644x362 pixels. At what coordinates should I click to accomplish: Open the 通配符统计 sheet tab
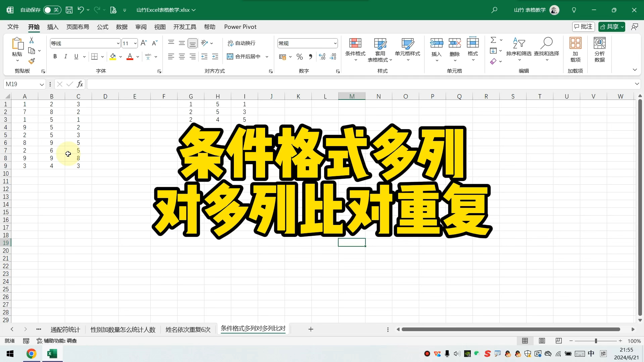[65, 329]
